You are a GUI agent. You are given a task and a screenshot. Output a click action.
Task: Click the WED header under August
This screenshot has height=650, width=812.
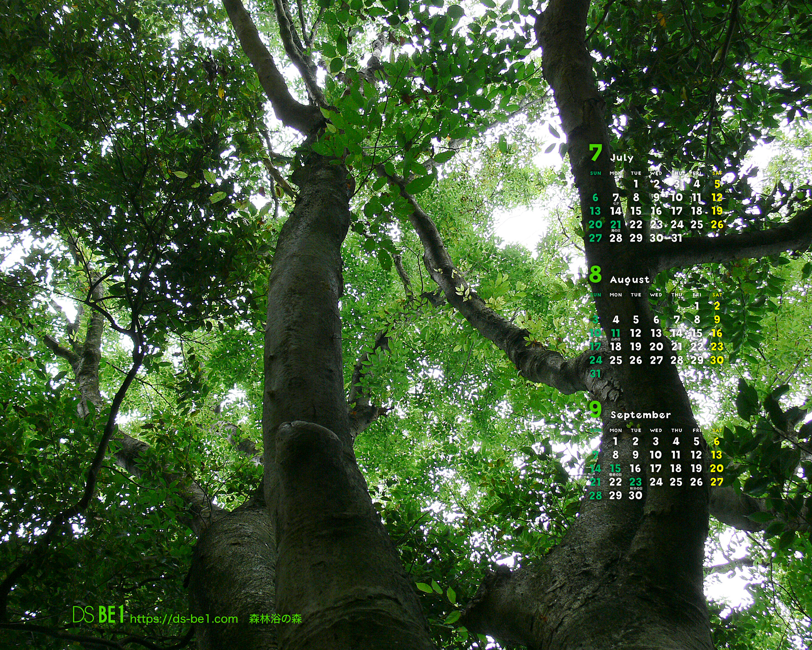(x=656, y=295)
